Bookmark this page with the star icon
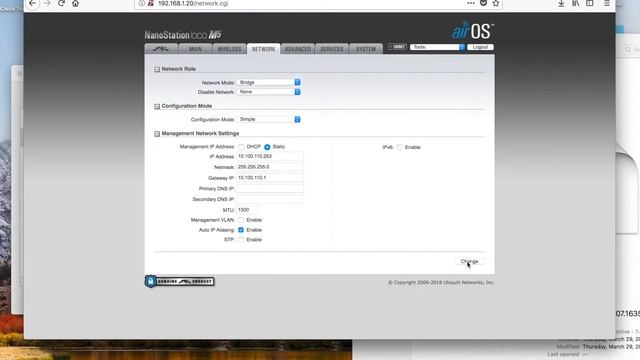 click(x=496, y=3)
